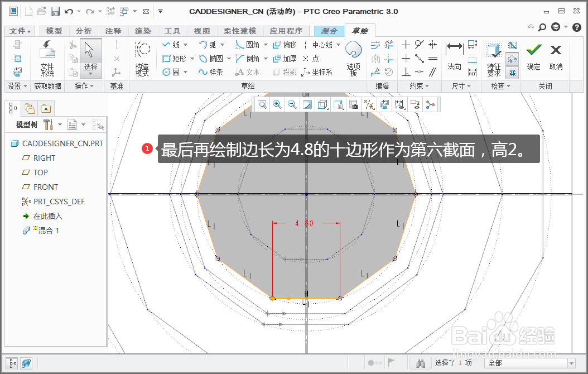
Task: Expand the Centerline (中心线) dropdown arrow
Action: [338, 45]
